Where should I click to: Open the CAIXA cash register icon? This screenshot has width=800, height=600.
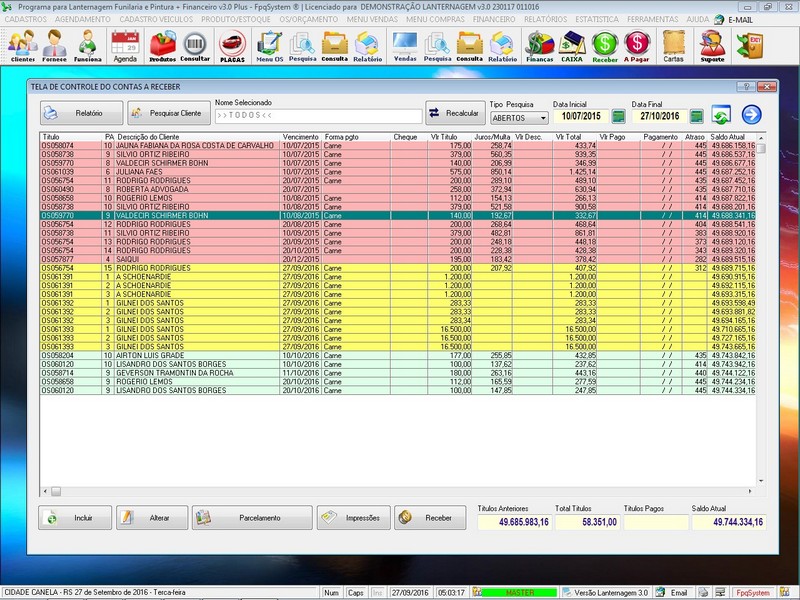pos(572,45)
